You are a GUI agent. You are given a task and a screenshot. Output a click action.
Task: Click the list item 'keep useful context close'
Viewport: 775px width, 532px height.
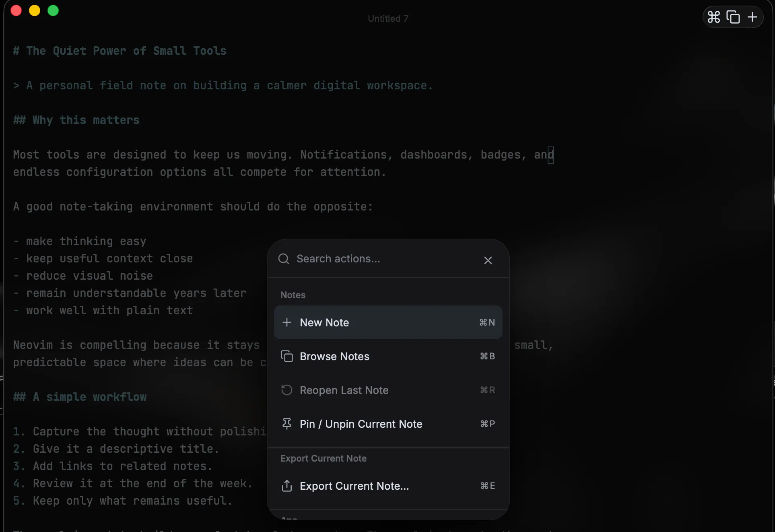[x=103, y=258]
